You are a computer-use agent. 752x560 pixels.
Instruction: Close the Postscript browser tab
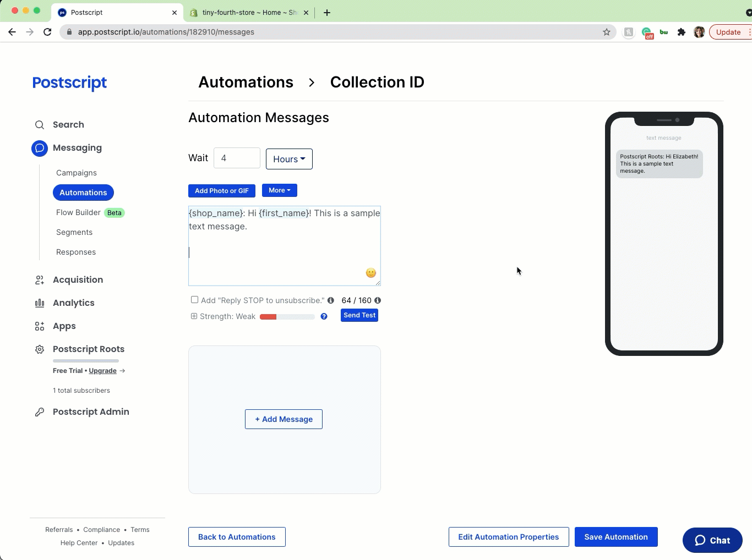click(175, 13)
